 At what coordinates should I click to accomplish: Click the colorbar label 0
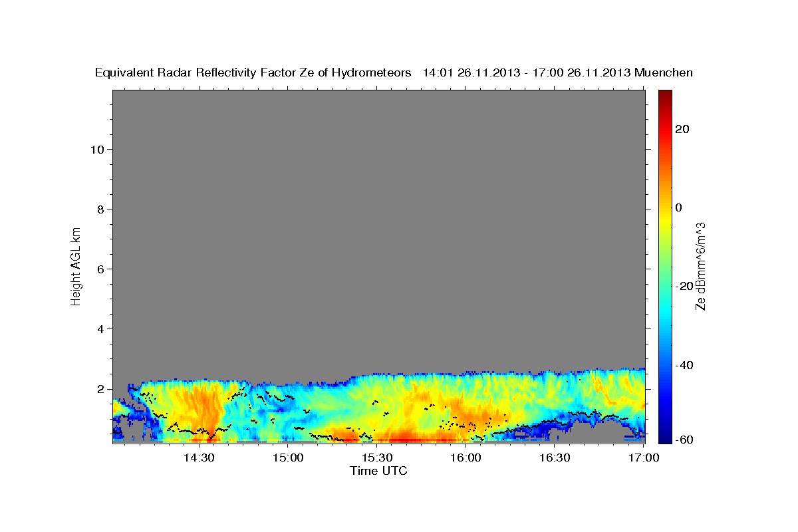(x=678, y=207)
